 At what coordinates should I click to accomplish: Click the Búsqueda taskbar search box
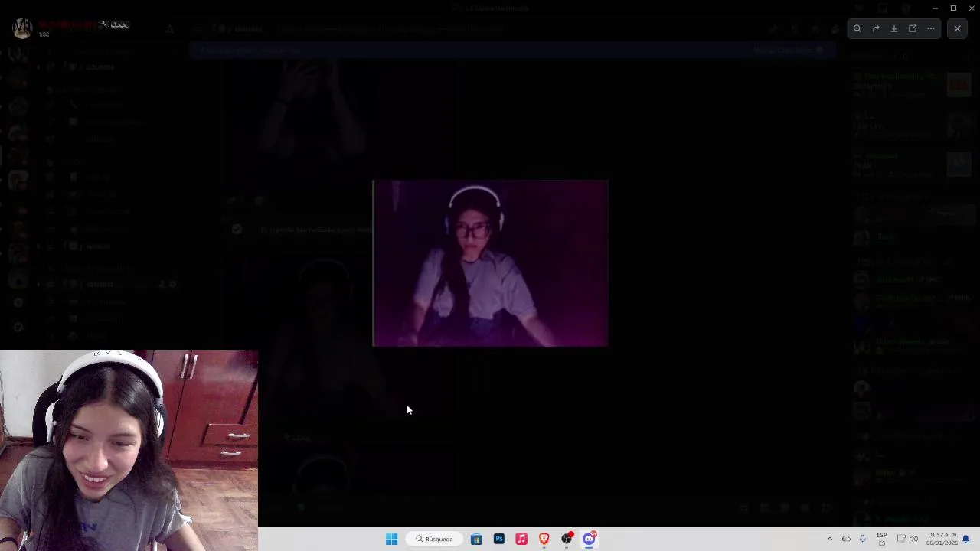point(435,539)
